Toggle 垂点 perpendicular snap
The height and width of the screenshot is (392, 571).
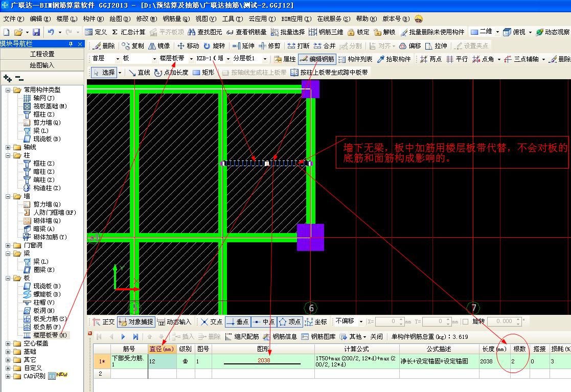237,322
